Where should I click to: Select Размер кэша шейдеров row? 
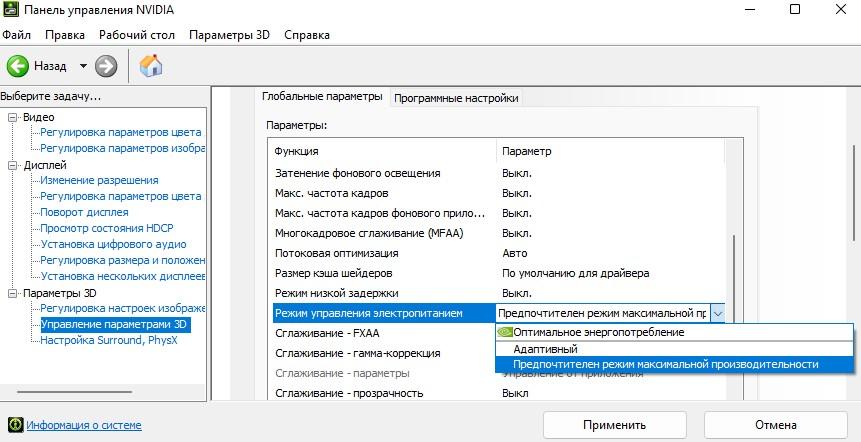point(499,273)
